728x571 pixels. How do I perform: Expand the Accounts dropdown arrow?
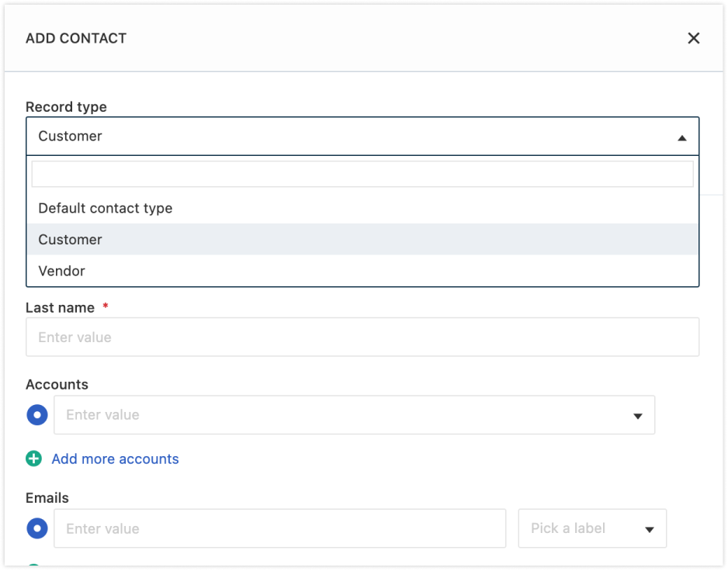(x=638, y=416)
